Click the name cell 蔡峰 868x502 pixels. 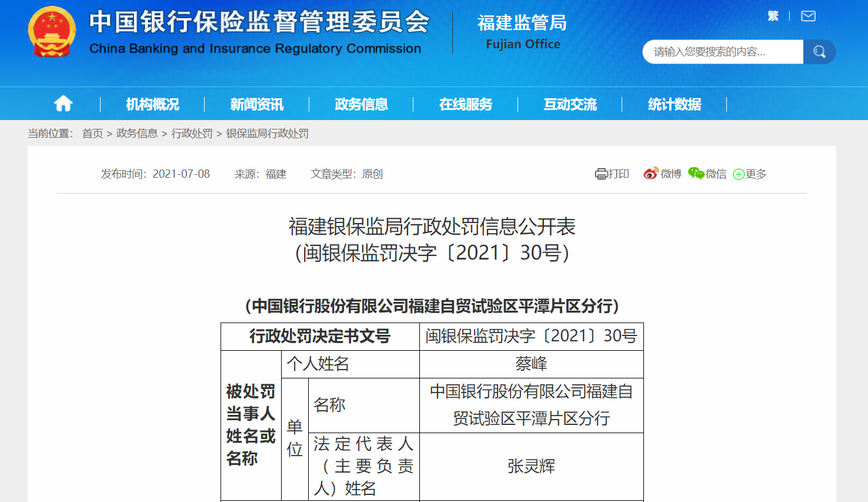click(x=532, y=364)
